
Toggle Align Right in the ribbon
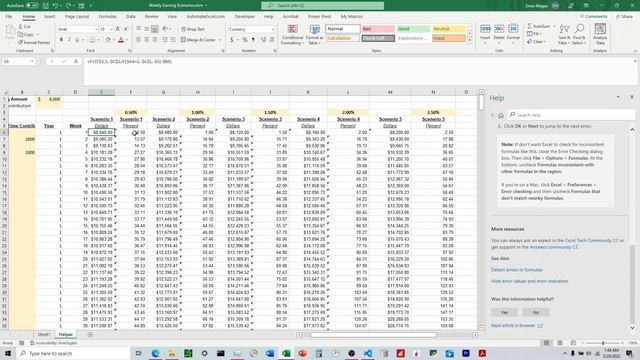[x=155, y=40]
